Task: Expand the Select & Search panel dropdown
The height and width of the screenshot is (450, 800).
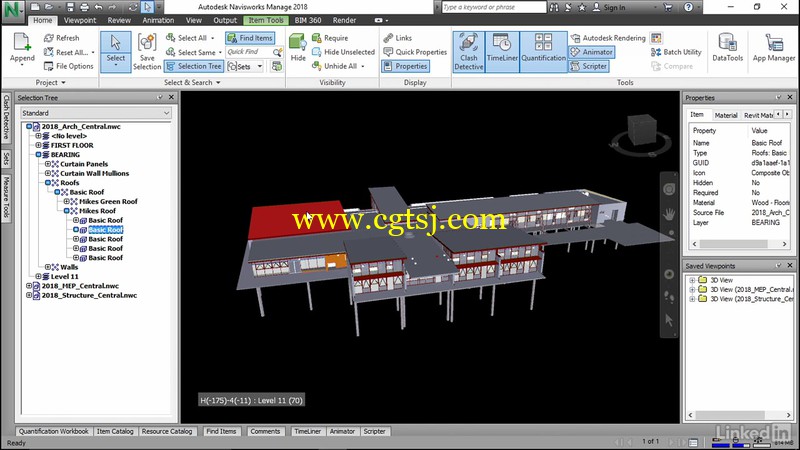Action: click(192, 82)
